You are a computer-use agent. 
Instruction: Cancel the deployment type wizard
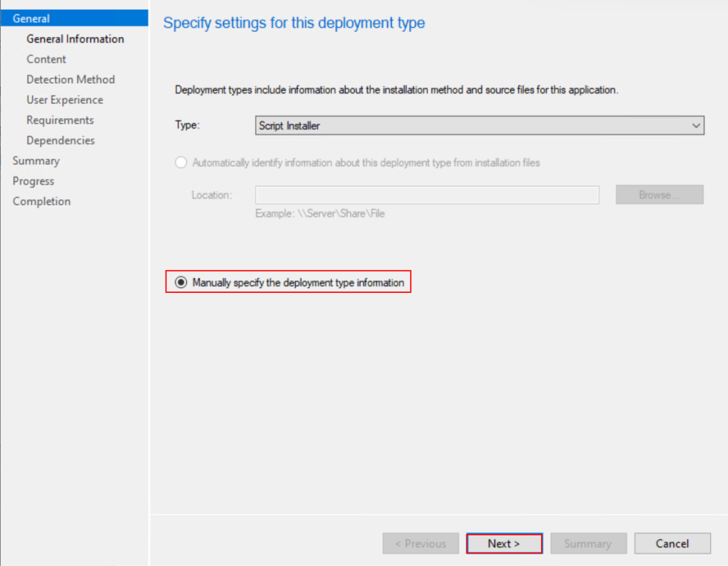pos(672,543)
